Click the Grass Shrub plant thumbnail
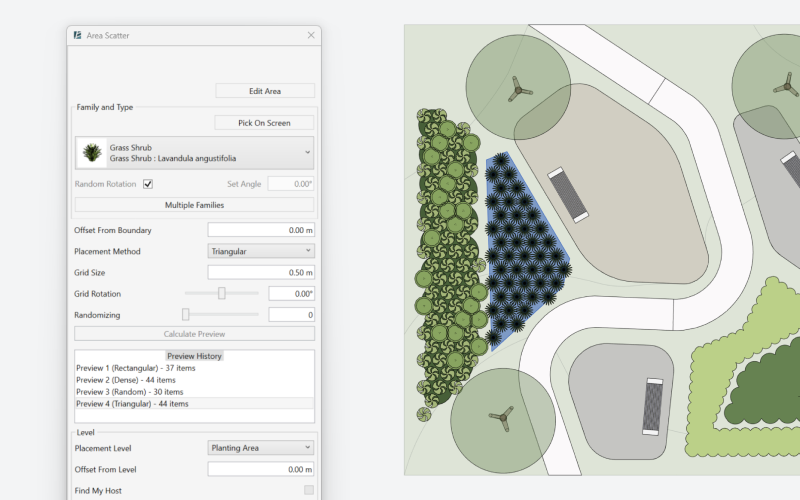Image resolution: width=800 pixels, height=500 pixels. pyautogui.click(x=92, y=152)
